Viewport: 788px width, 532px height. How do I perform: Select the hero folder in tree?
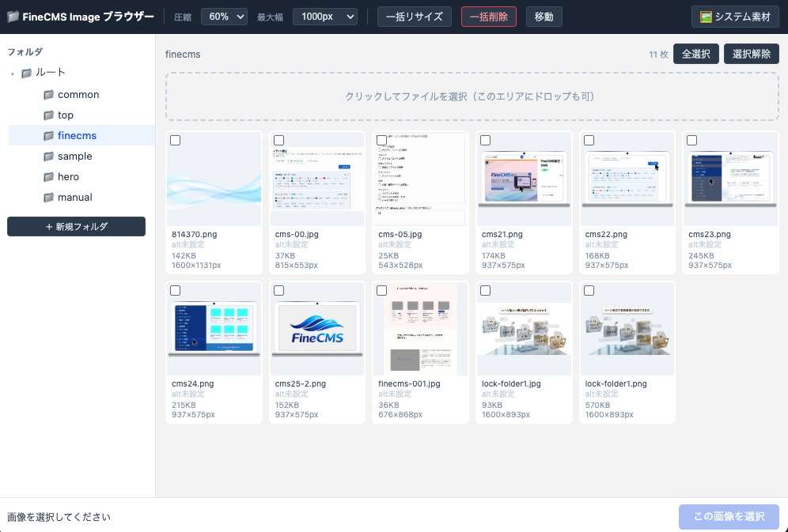click(x=81, y=176)
